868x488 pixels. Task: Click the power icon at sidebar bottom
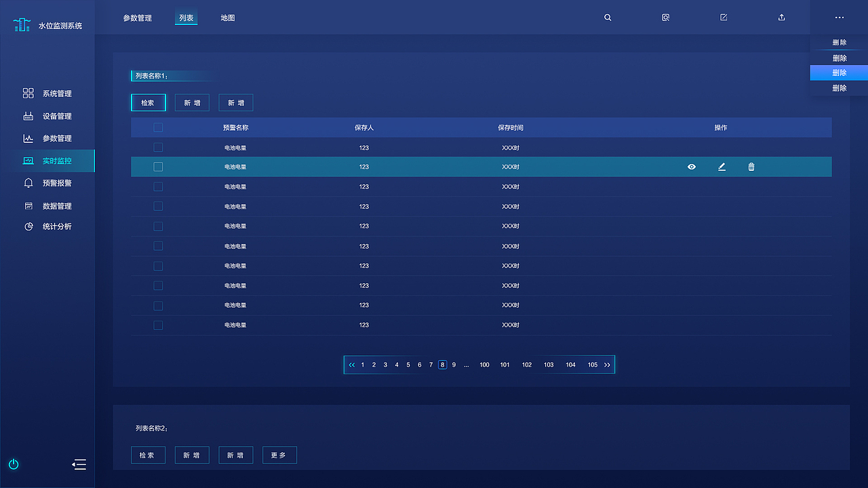tap(14, 464)
